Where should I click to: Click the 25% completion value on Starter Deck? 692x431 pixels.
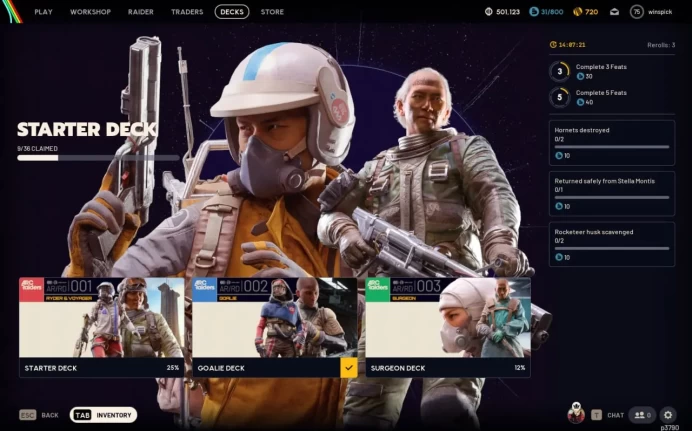(173, 367)
